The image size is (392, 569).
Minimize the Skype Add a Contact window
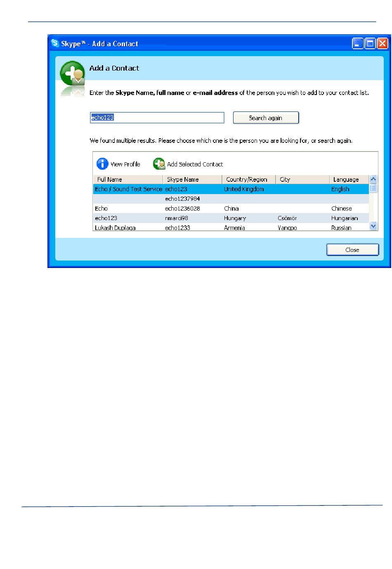click(358, 43)
